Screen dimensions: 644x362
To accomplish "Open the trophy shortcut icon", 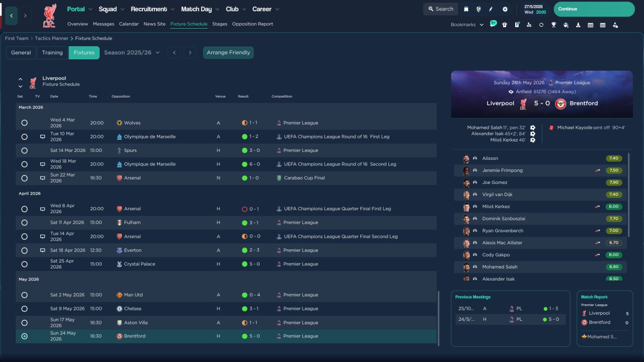I will pyautogui.click(x=553, y=25).
